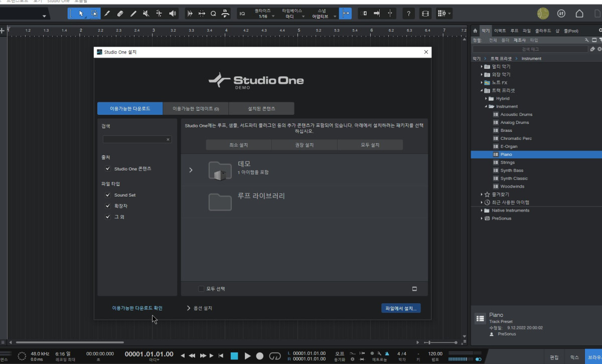Viewport: 602px width, 364px height.
Task: Switch to 이용가능한 업데이트 tab
Action: [196, 109]
